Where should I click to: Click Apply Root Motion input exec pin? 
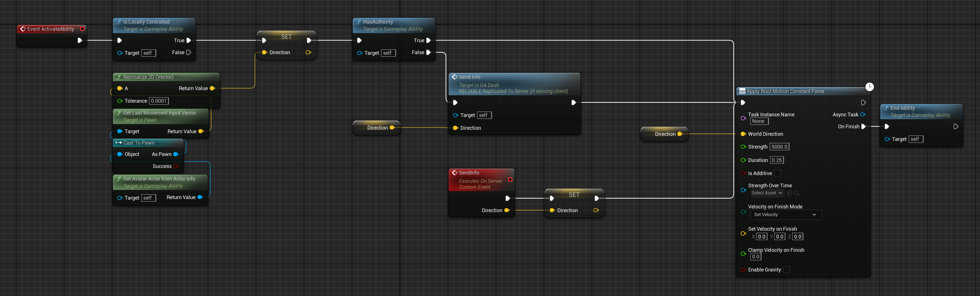(743, 102)
